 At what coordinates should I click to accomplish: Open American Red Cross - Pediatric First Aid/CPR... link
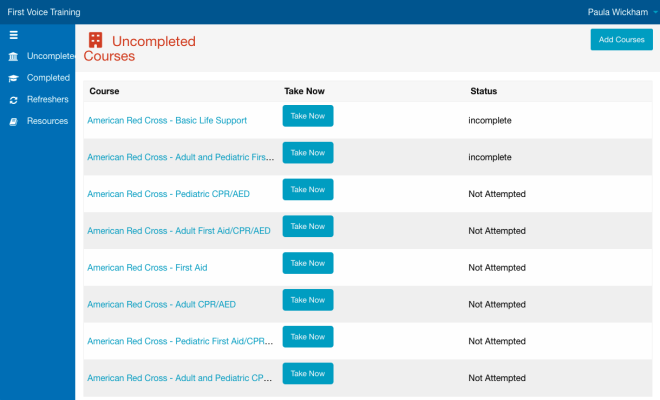[180, 341]
